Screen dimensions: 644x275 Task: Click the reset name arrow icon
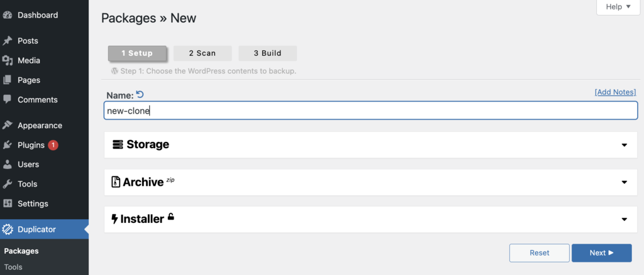(x=140, y=95)
